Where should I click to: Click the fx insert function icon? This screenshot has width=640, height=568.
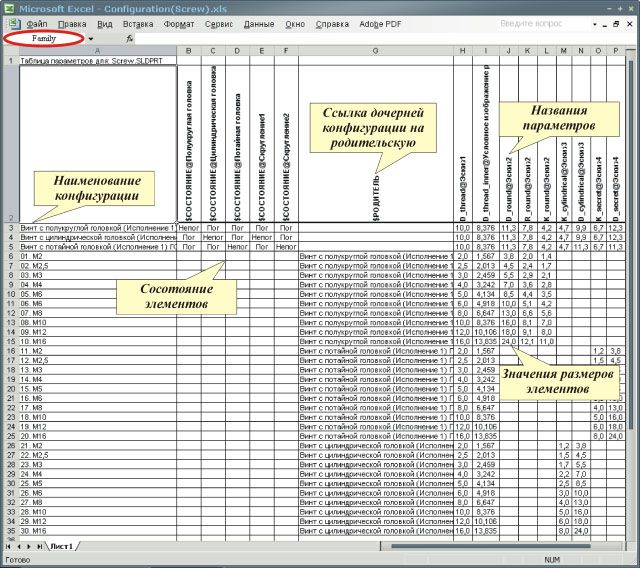coord(129,39)
